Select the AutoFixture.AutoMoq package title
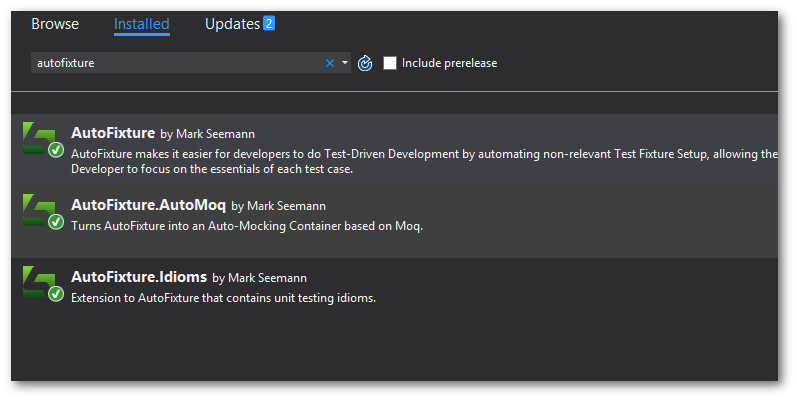The height and width of the screenshot is (400, 797). click(148, 205)
